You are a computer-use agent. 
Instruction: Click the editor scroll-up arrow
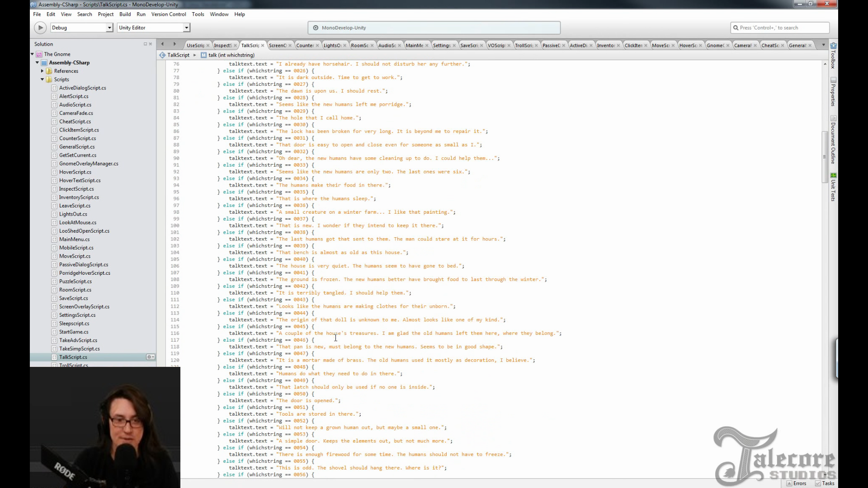pos(825,64)
